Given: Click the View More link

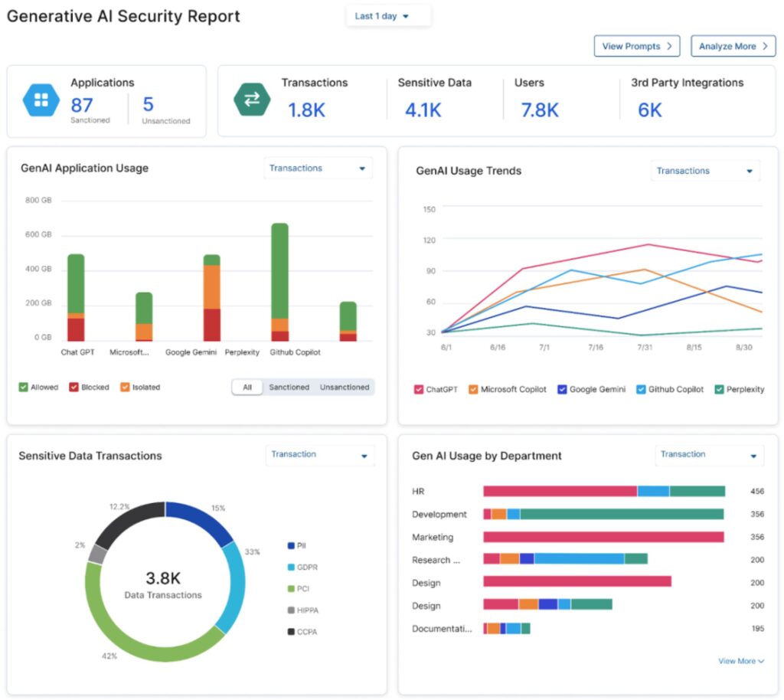Looking at the screenshot, I should [740, 661].
